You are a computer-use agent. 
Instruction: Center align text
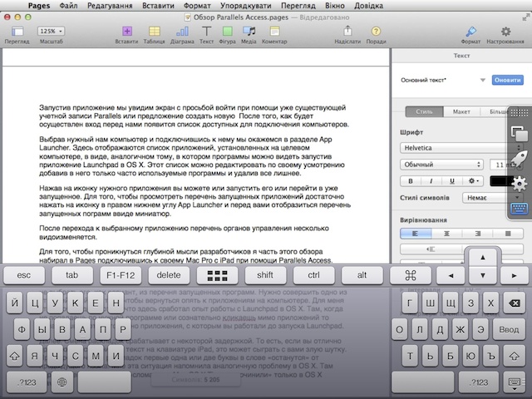pyautogui.click(x=446, y=234)
